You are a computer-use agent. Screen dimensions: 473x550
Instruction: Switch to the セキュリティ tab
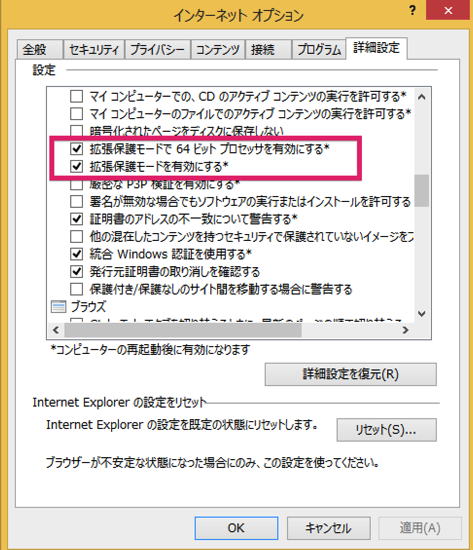coord(94,49)
